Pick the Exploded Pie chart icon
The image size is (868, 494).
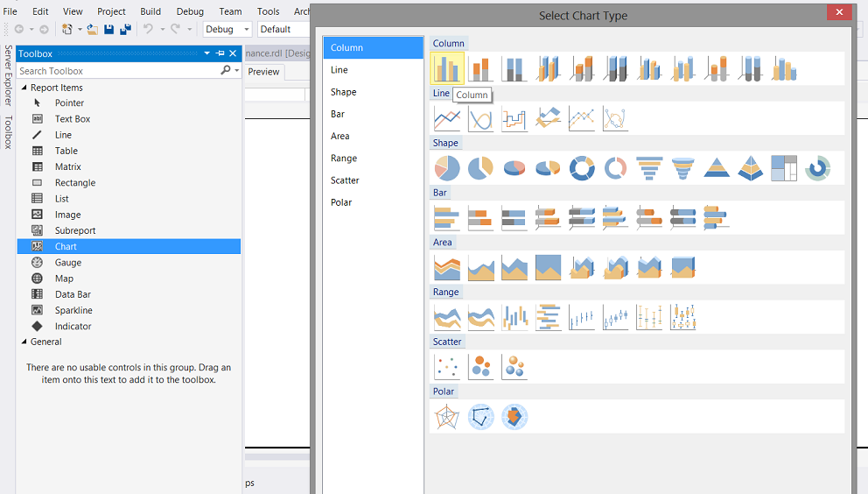click(480, 168)
